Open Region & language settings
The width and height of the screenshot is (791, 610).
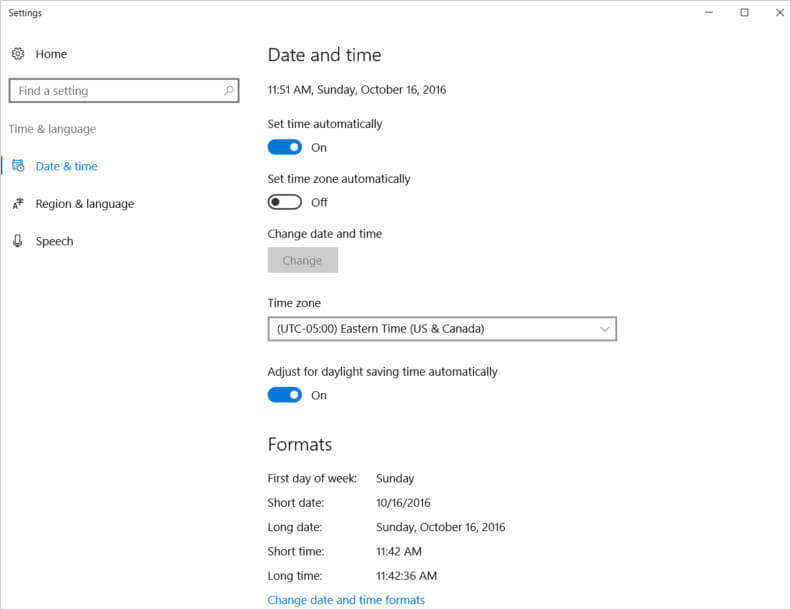85,204
